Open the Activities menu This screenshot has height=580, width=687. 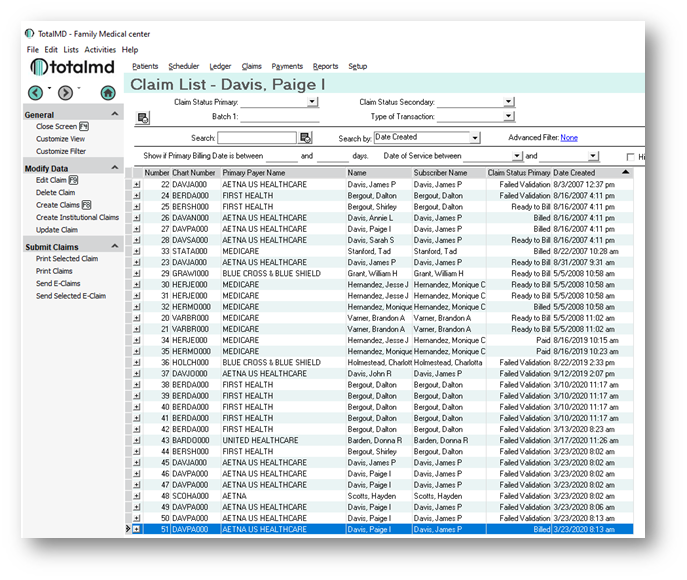coord(100,49)
